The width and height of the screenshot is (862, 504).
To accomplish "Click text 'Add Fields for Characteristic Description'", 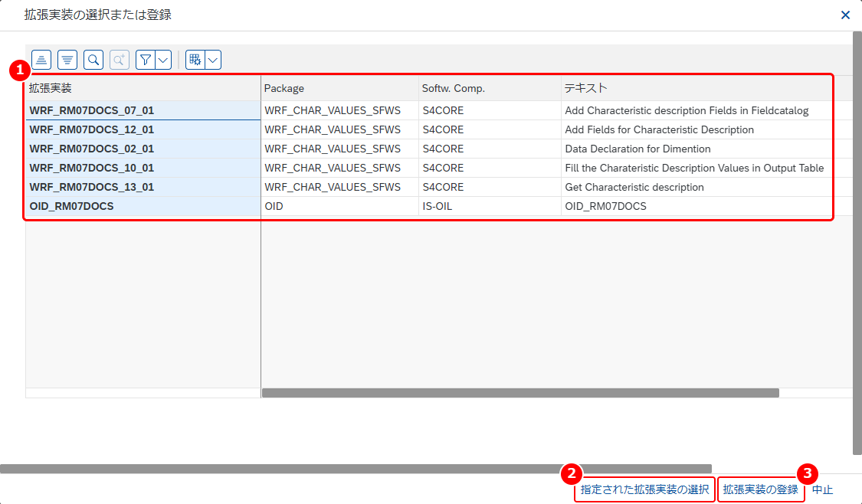I will coord(659,129).
